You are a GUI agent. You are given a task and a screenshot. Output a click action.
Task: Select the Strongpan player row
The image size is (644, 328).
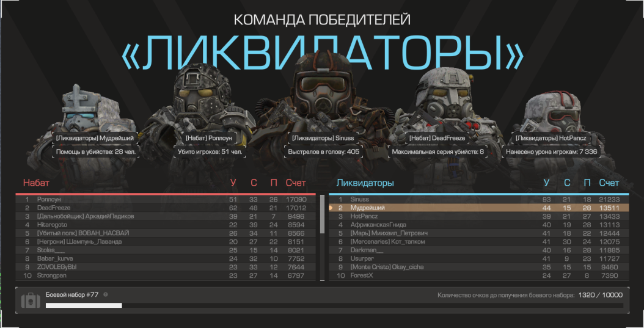(x=166, y=275)
